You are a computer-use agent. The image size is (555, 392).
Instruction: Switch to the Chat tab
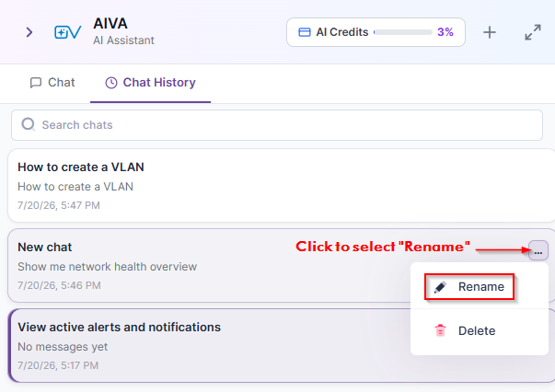(52, 83)
